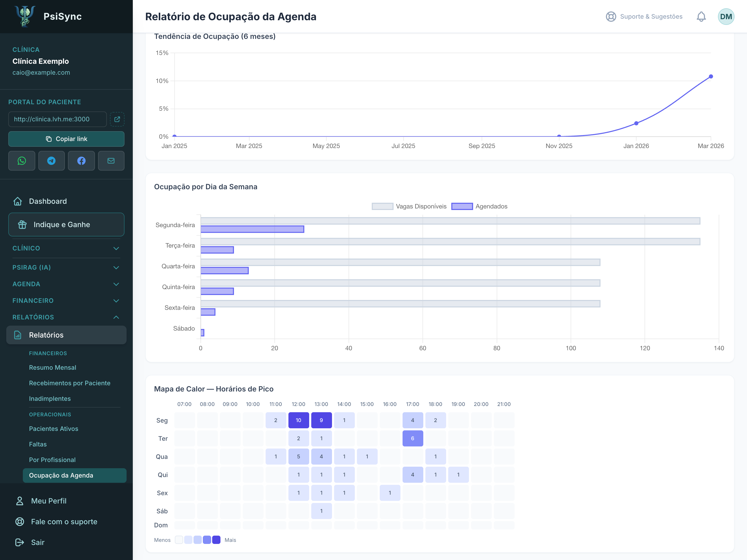This screenshot has height=560, width=747.
Task: Click the PsiSync logo
Action: (25, 16)
